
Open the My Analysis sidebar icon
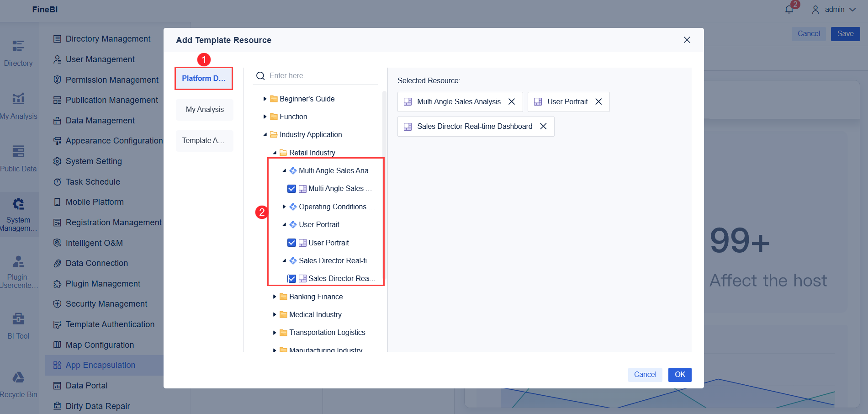click(18, 98)
